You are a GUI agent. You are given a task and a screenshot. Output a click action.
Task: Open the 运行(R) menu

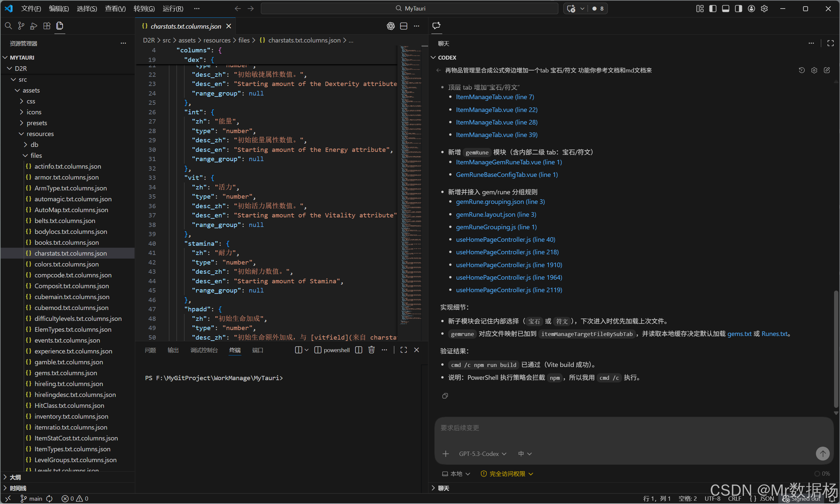(173, 9)
